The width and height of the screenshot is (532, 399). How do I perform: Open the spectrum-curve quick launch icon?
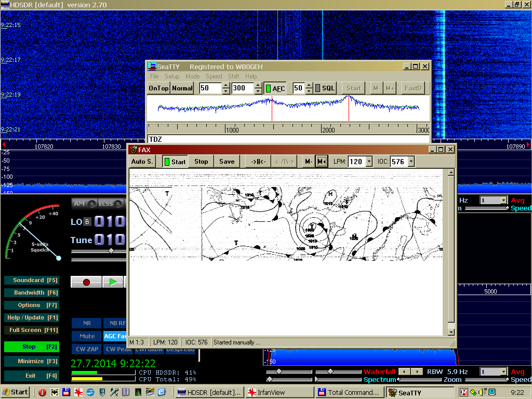click(x=150, y=392)
